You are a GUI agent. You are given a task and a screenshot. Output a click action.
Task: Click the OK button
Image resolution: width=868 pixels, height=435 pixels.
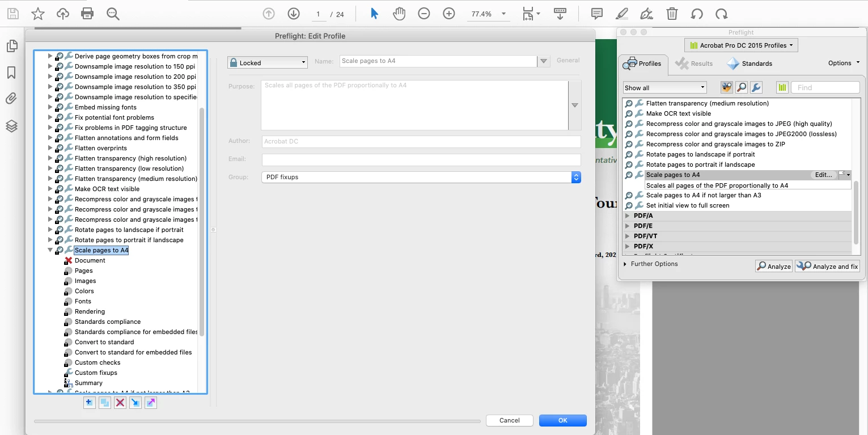(x=562, y=420)
